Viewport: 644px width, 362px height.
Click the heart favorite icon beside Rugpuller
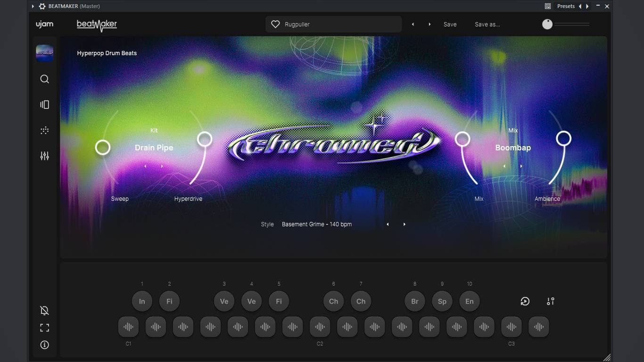[275, 25]
